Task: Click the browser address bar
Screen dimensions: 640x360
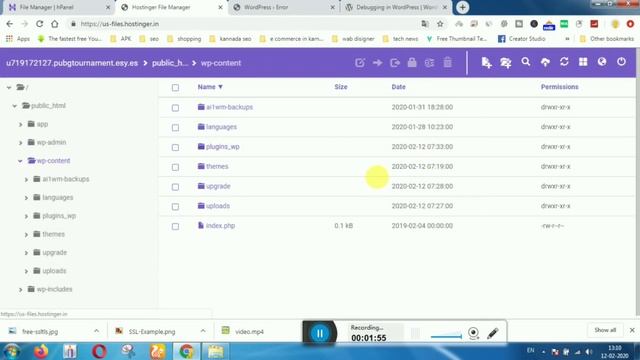Action: pos(245,24)
